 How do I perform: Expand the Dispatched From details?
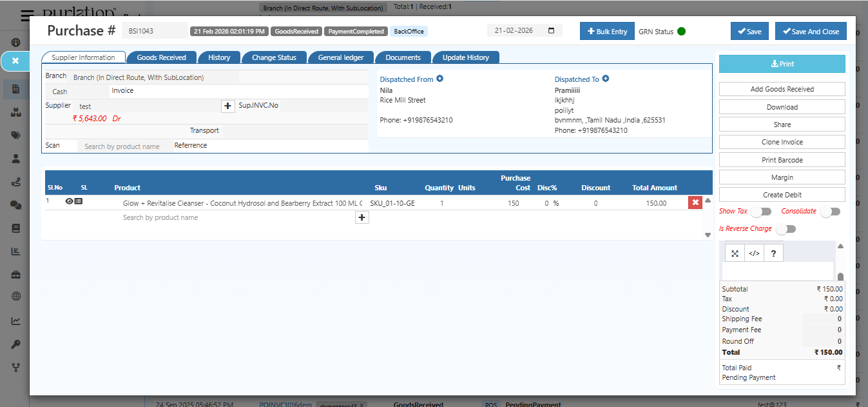pyautogui.click(x=439, y=78)
